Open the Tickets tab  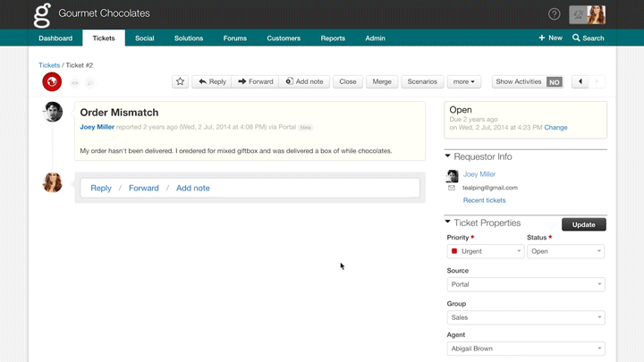click(x=104, y=38)
